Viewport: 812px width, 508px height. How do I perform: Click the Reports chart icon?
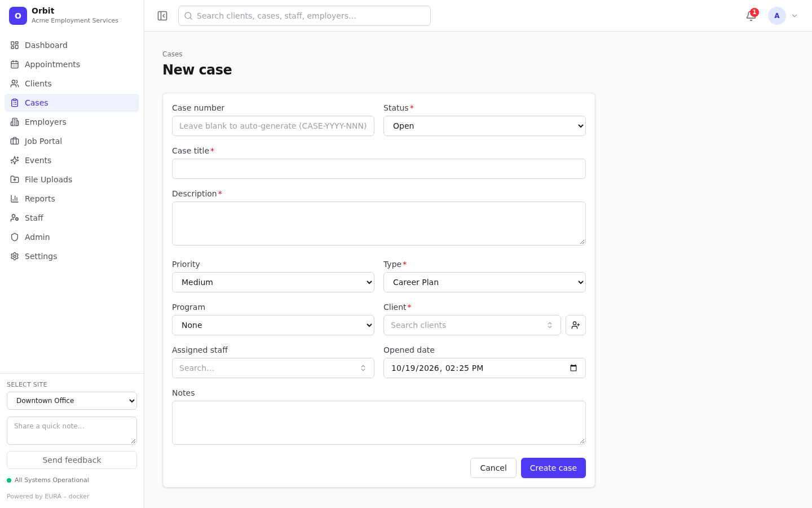[x=15, y=199]
